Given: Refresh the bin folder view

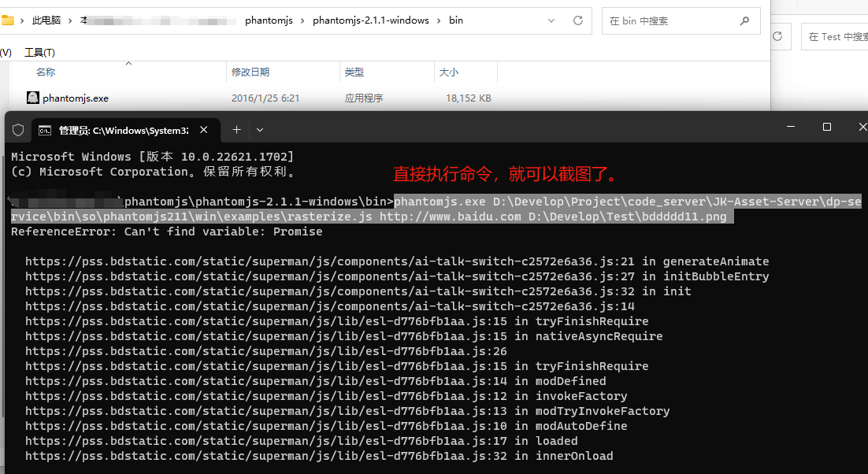Looking at the screenshot, I should (x=578, y=20).
